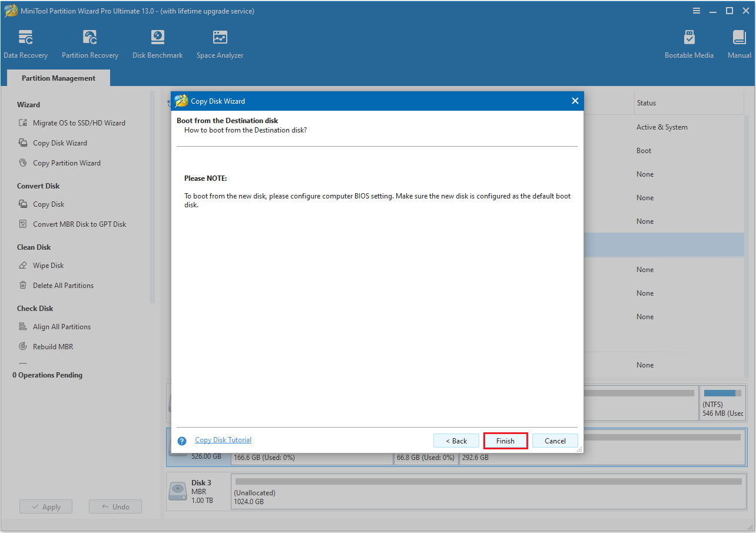Open the Data Recovery tool

click(x=26, y=42)
